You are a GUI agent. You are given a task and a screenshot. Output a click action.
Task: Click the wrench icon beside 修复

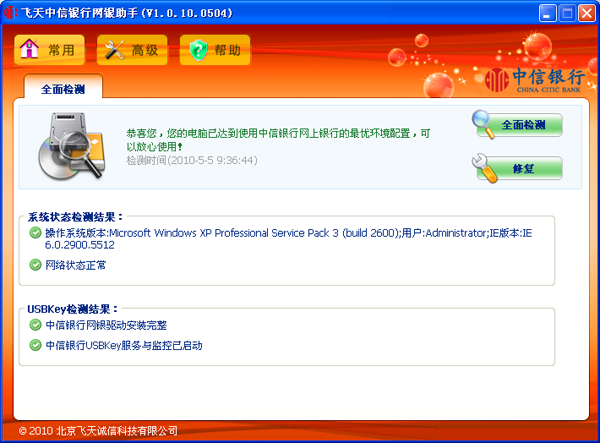coord(484,168)
